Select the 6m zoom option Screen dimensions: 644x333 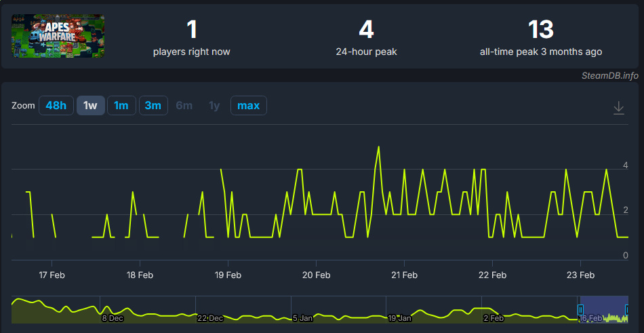tap(184, 106)
